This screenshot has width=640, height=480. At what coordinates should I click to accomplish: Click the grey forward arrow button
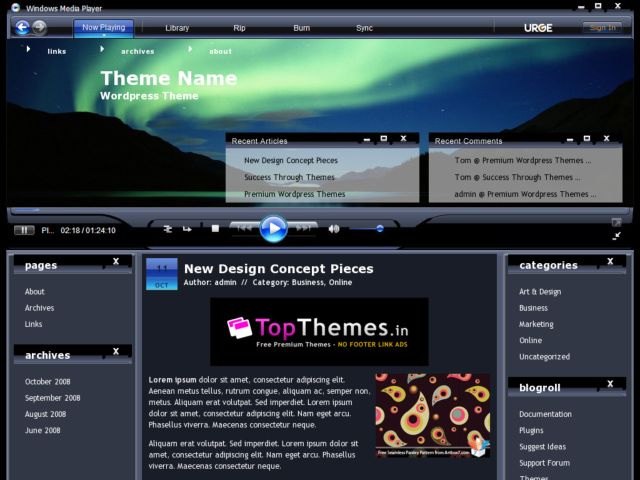click(x=40, y=28)
